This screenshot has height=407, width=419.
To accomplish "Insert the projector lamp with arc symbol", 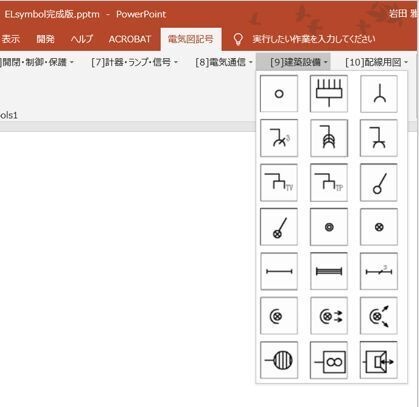I will click(279, 316).
